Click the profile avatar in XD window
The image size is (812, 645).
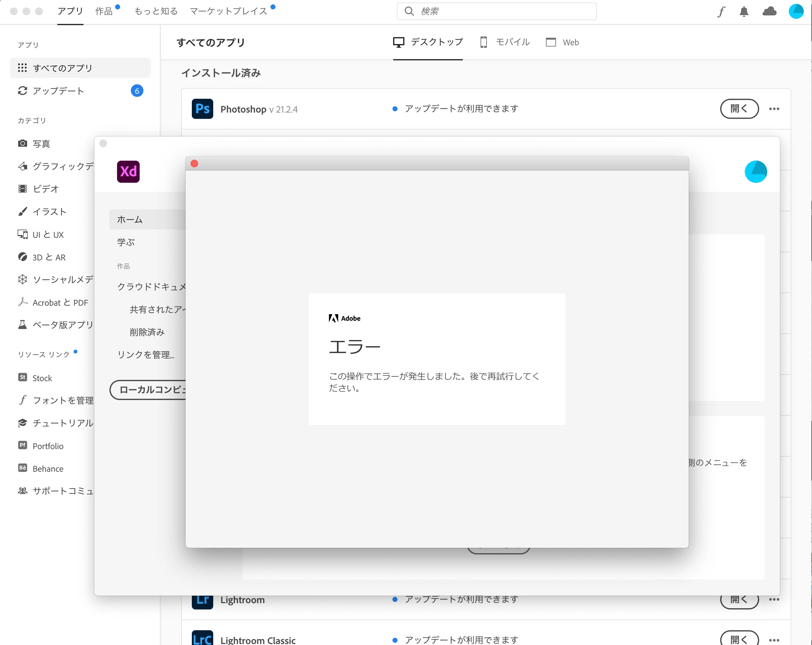[755, 172]
